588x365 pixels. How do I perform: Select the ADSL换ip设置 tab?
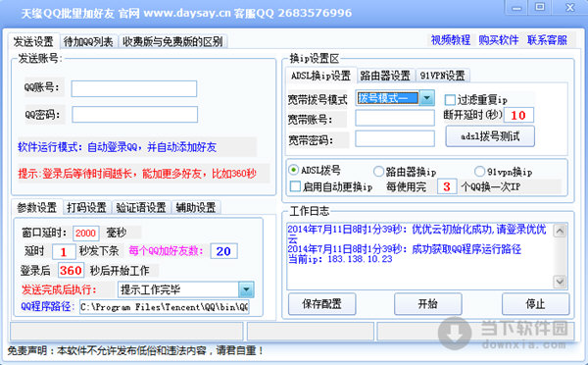tap(320, 76)
